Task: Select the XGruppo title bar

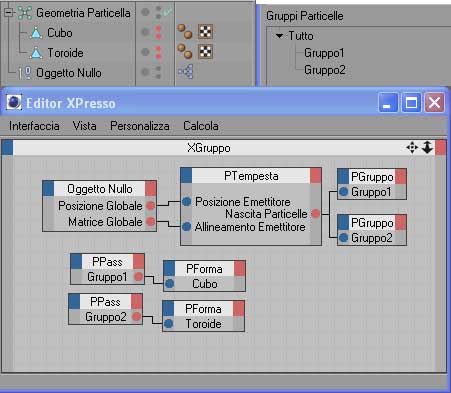Action: (x=209, y=148)
